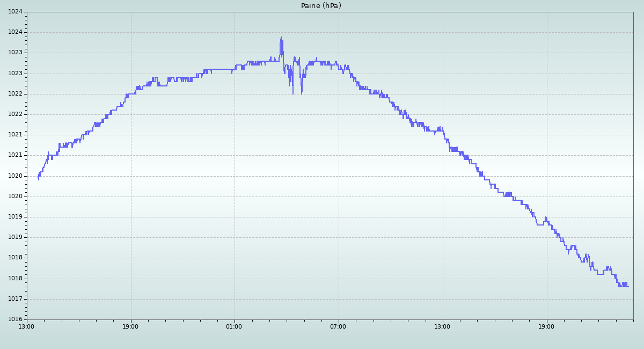Click the first 19:00 time axis label
This screenshot has width=644, height=349.
coord(130,326)
